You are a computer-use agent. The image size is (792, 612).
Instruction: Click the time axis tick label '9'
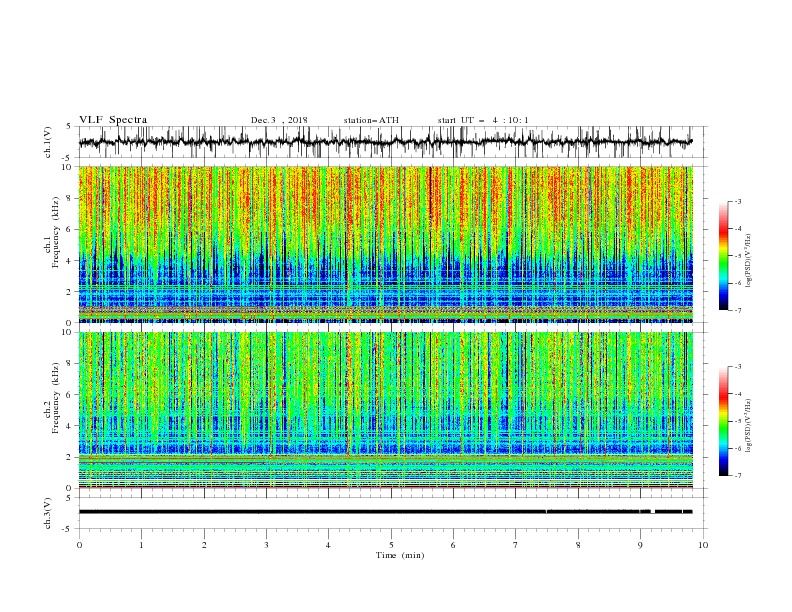tap(640, 545)
